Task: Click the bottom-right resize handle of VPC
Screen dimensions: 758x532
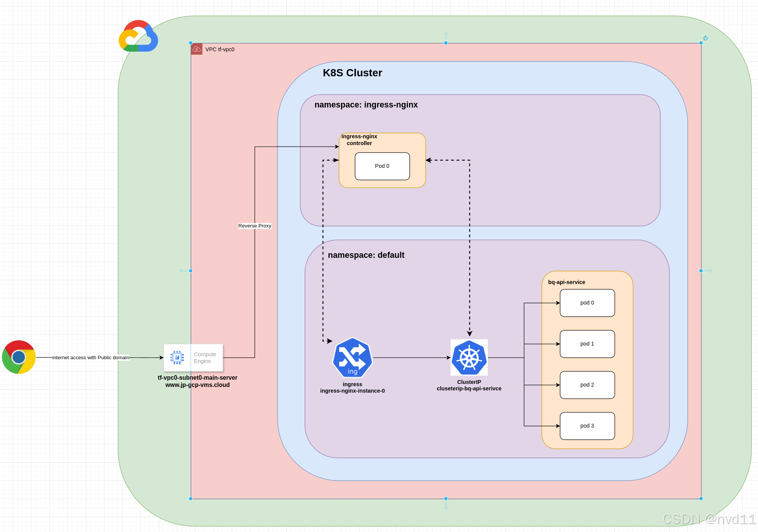Action: 701,499
